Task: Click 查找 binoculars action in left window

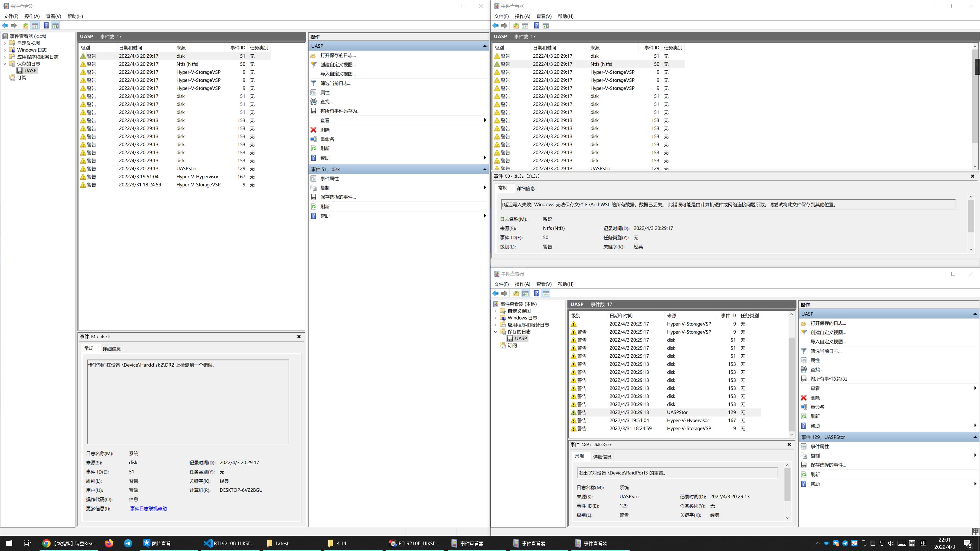Action: point(326,102)
